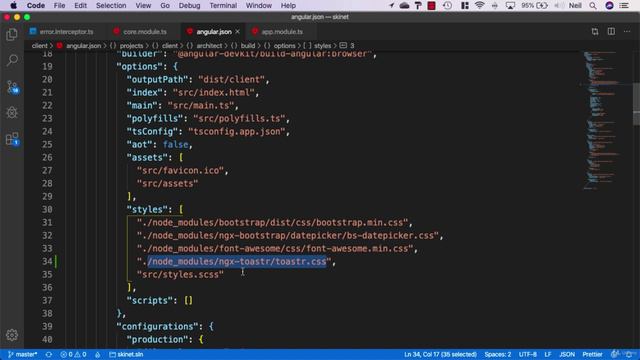
Task: Split the editor to the right
Action: (611, 31)
